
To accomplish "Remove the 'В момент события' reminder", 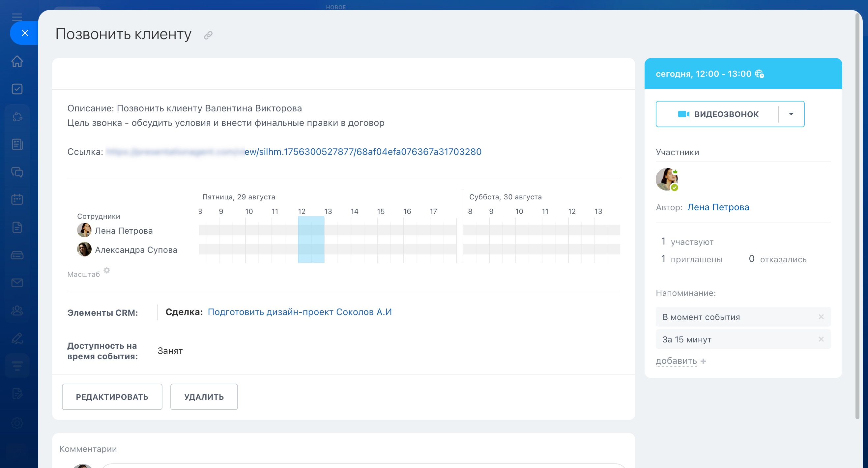I will (x=821, y=317).
